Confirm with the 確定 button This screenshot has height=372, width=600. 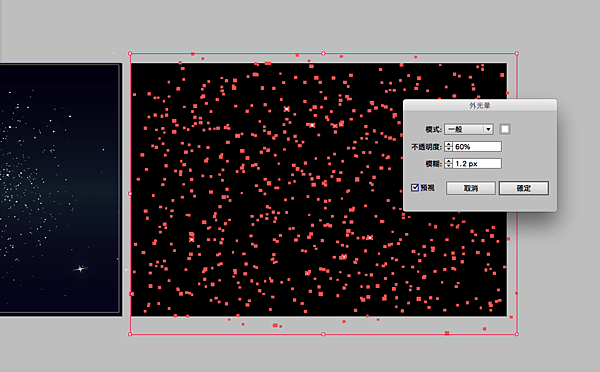pyautogui.click(x=524, y=188)
